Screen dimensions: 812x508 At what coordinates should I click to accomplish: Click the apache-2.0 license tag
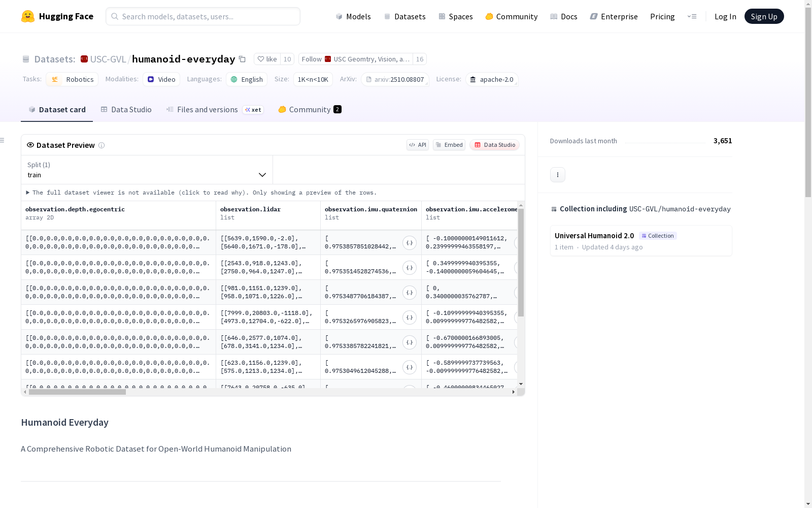coord(492,79)
